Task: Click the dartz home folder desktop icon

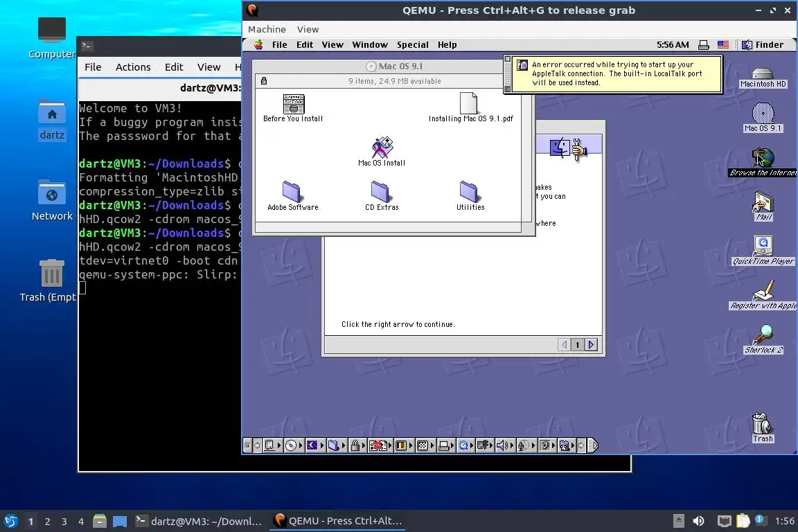Action: click(x=52, y=120)
